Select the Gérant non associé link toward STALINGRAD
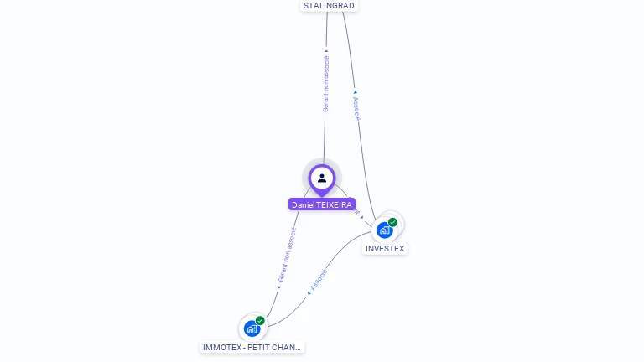The image size is (644, 362). pyautogui.click(x=325, y=84)
